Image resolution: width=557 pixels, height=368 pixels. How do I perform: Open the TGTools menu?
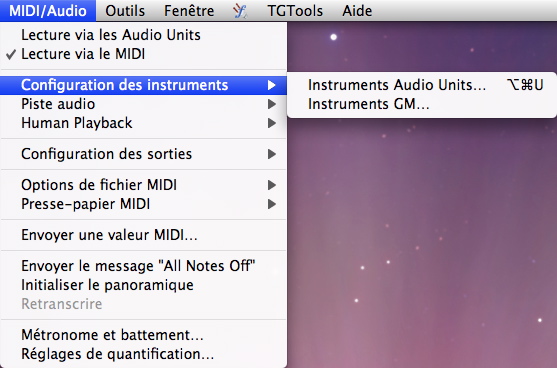(x=295, y=11)
